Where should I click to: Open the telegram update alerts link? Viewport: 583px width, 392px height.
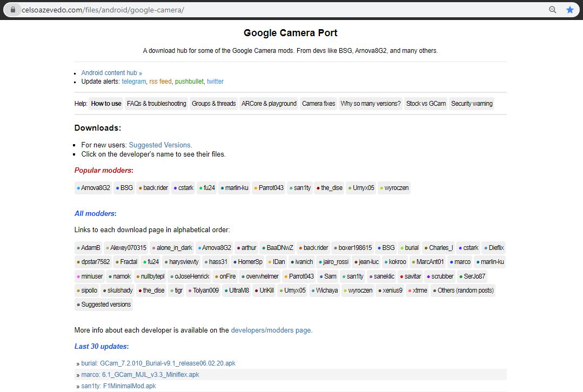pyautogui.click(x=133, y=82)
